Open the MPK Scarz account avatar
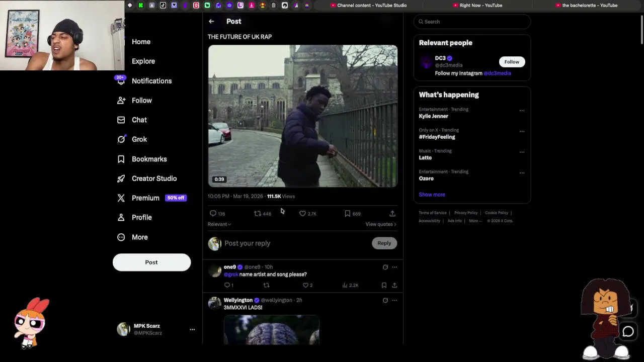This screenshot has width=644, height=362. pos(123,329)
